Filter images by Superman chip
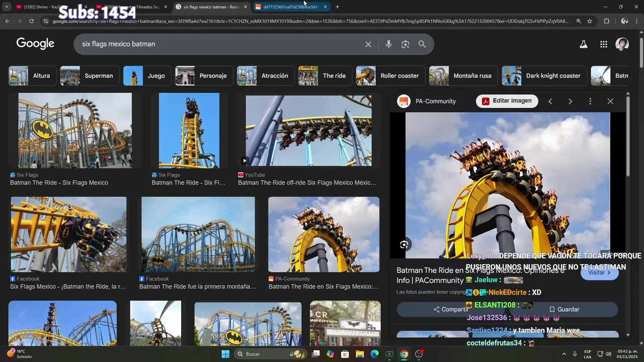Image resolution: width=644 pixels, height=362 pixels. point(90,76)
